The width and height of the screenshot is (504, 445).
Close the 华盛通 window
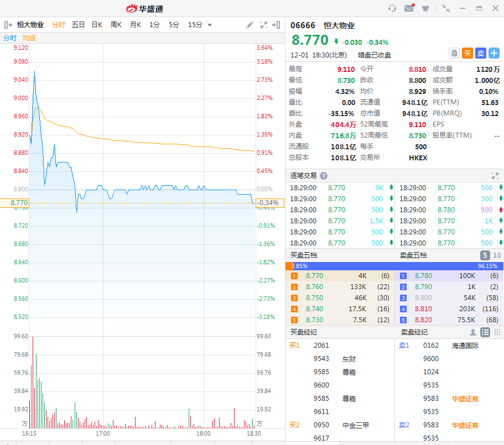pos(495,8)
